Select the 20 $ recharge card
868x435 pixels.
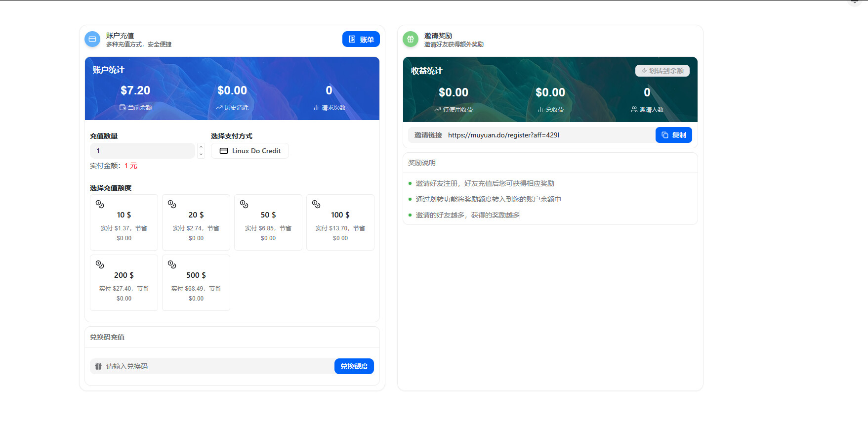click(x=196, y=222)
